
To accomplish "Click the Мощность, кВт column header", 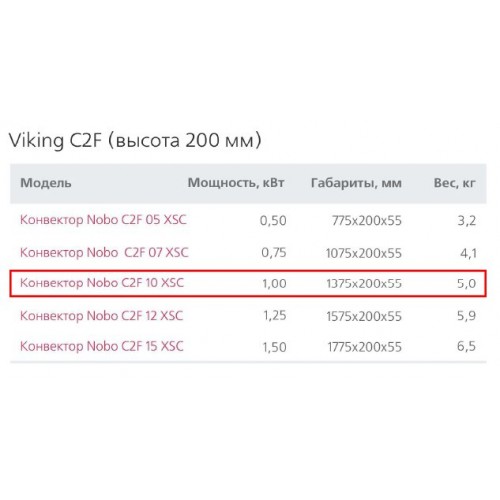I will pos(236,183).
